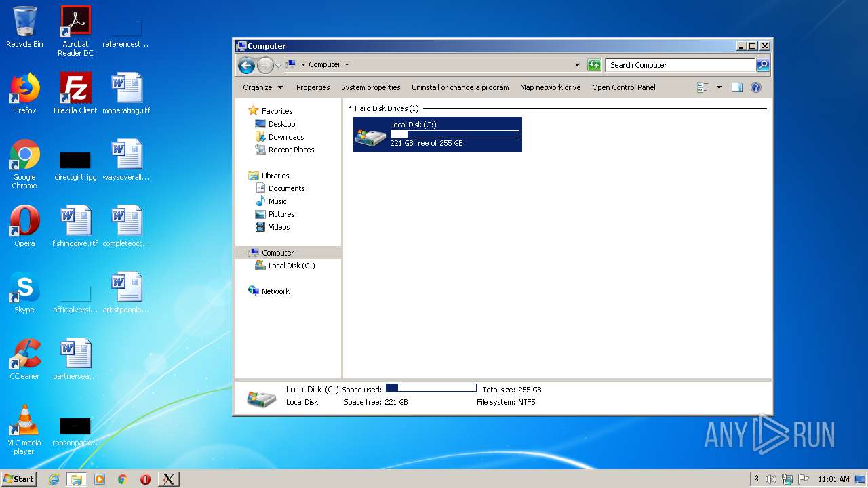Select VLC media player desktop shortcut

pyautogui.click(x=24, y=430)
